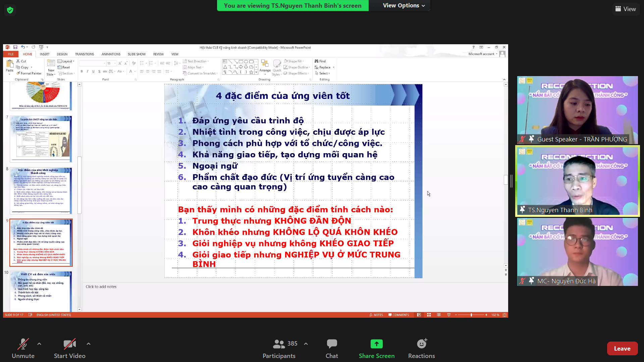Adjust the PowerPoint zoom slider
644x362 pixels.
[471, 315]
